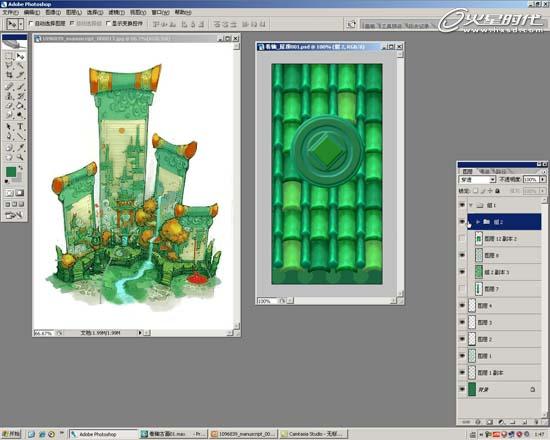The image size is (550, 440).
Task: Select the Brush tool
Action: [x=20, y=86]
